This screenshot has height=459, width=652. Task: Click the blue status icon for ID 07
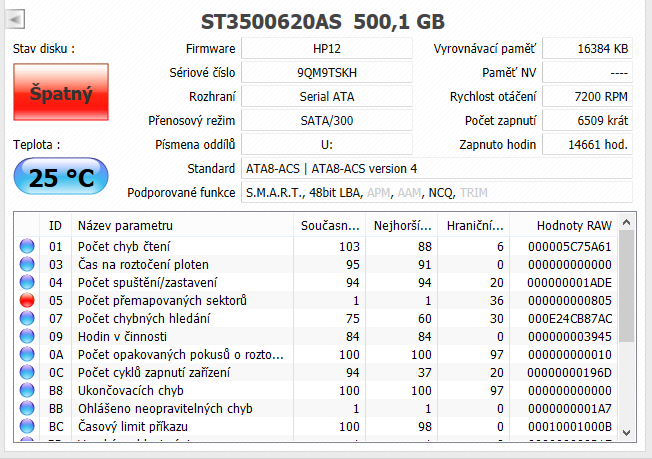tap(27, 318)
